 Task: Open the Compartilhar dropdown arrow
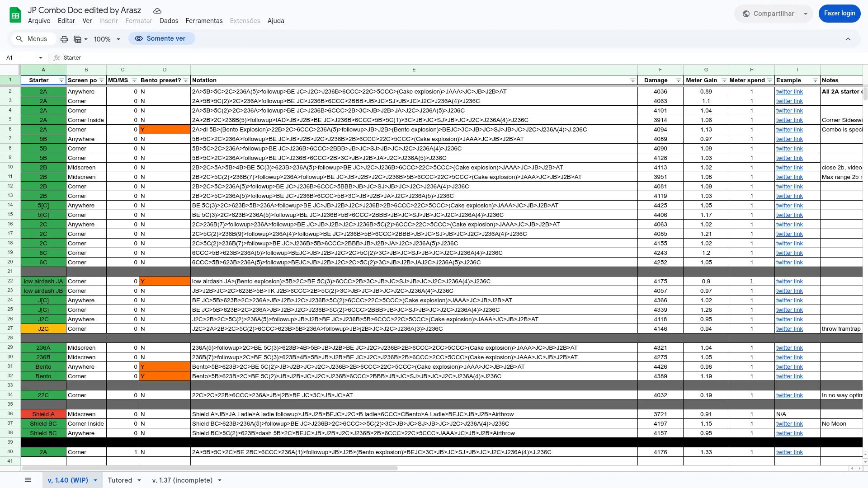(x=806, y=14)
